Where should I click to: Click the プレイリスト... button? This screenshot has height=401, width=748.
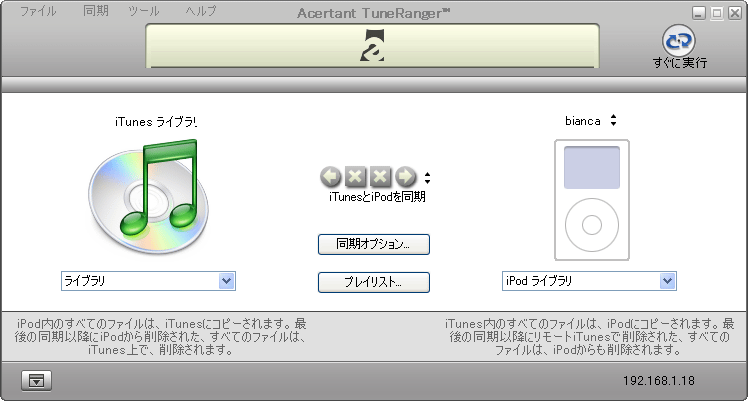point(374,282)
